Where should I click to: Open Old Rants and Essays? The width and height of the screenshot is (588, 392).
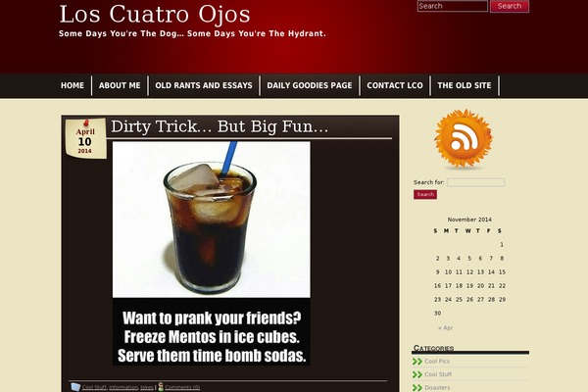[204, 85]
